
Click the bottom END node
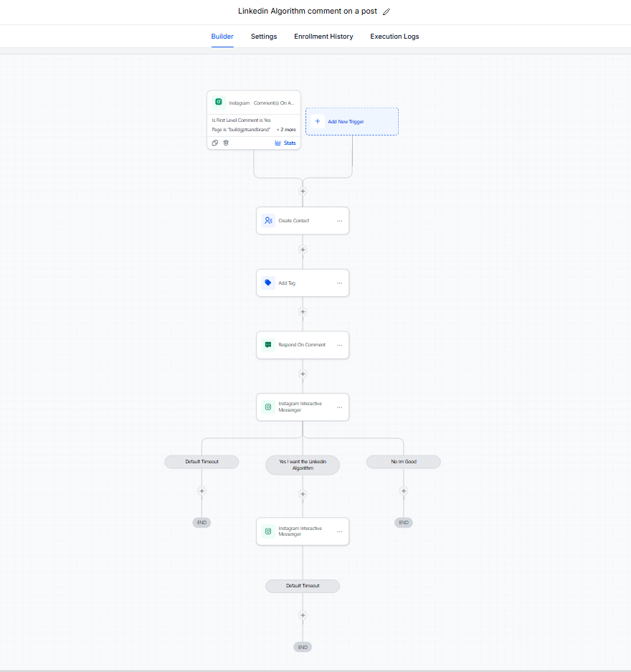click(303, 647)
